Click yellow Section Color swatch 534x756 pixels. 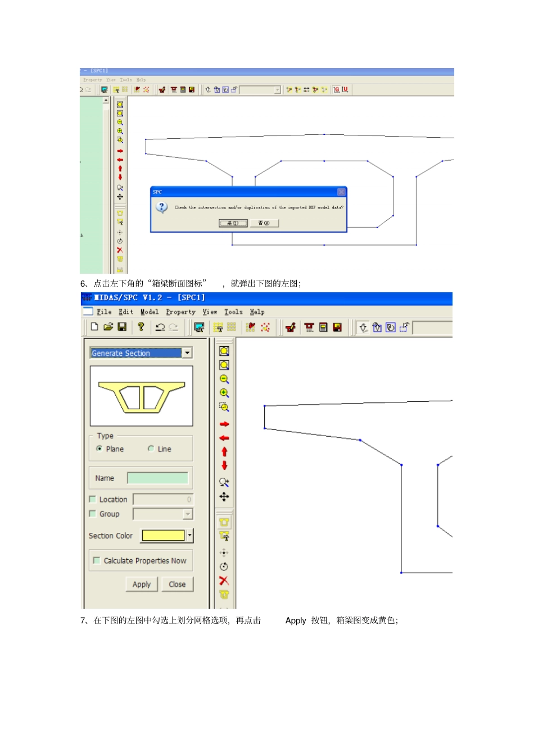[x=163, y=536]
